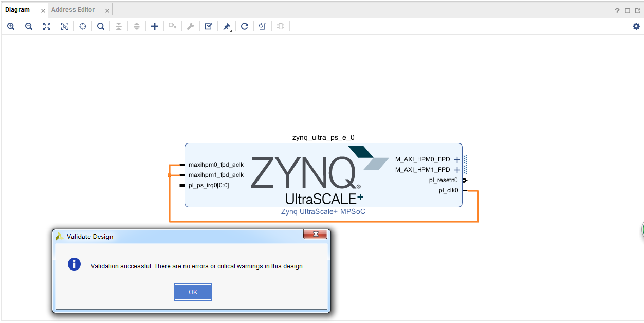Open diagram settings gear icon

(636, 26)
